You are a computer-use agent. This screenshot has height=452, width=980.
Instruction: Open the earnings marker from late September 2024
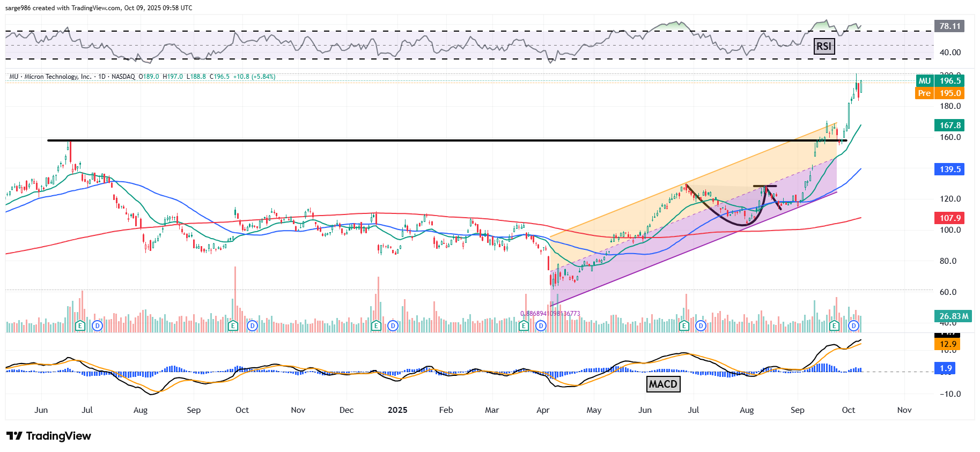(233, 325)
